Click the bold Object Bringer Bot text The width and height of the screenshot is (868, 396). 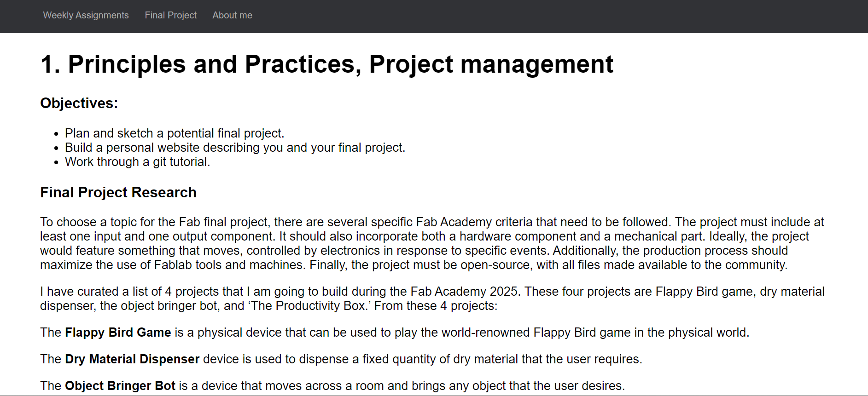click(120, 386)
